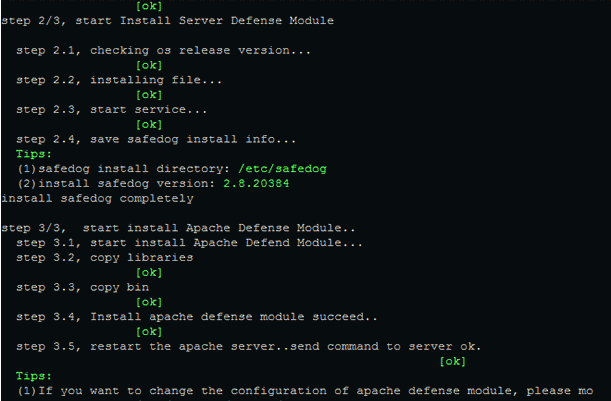Image resolution: width=611 pixels, height=401 pixels.
Task: Click the 'step 3.5, restart the apache server' text
Action: click(x=249, y=346)
